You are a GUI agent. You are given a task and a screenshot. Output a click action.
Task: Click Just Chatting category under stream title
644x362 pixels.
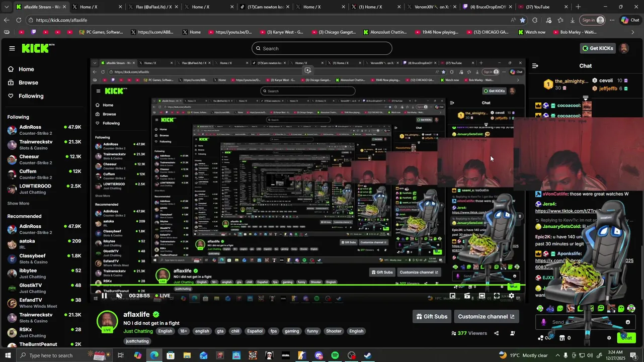coord(138,331)
